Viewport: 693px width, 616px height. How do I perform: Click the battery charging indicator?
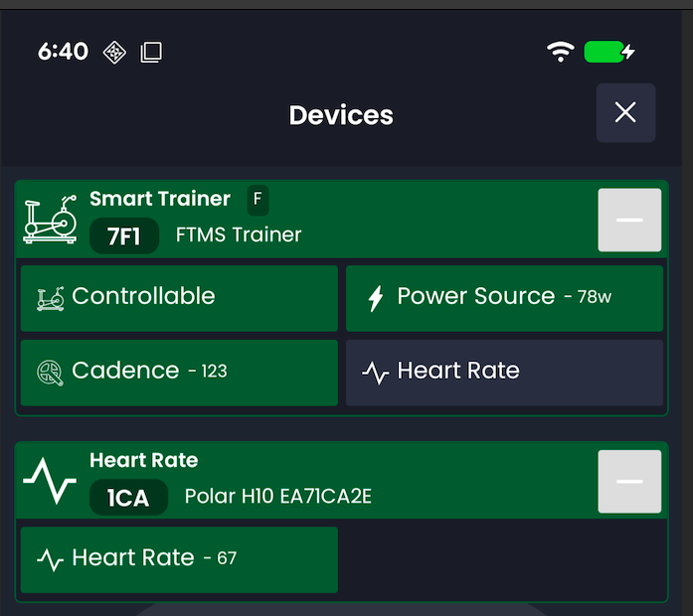(608, 52)
